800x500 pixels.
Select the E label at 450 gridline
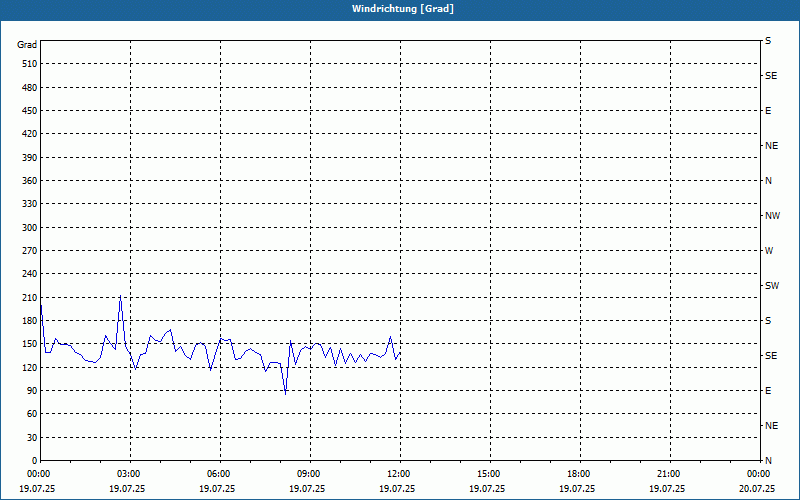768,111
